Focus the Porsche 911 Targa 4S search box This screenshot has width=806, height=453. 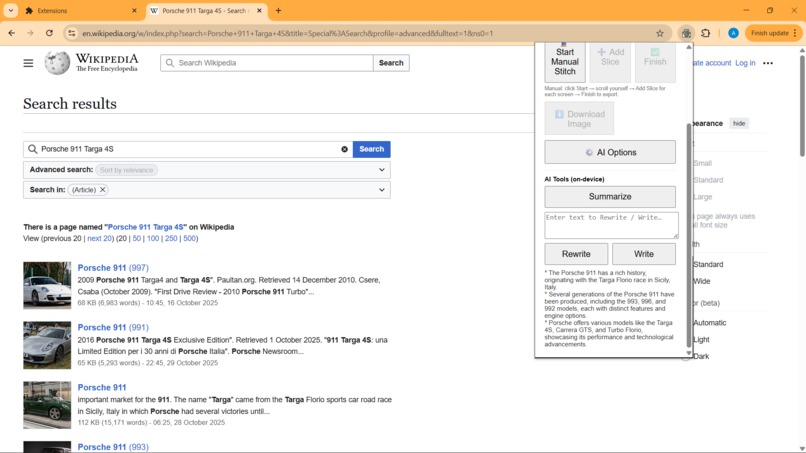coord(188,149)
